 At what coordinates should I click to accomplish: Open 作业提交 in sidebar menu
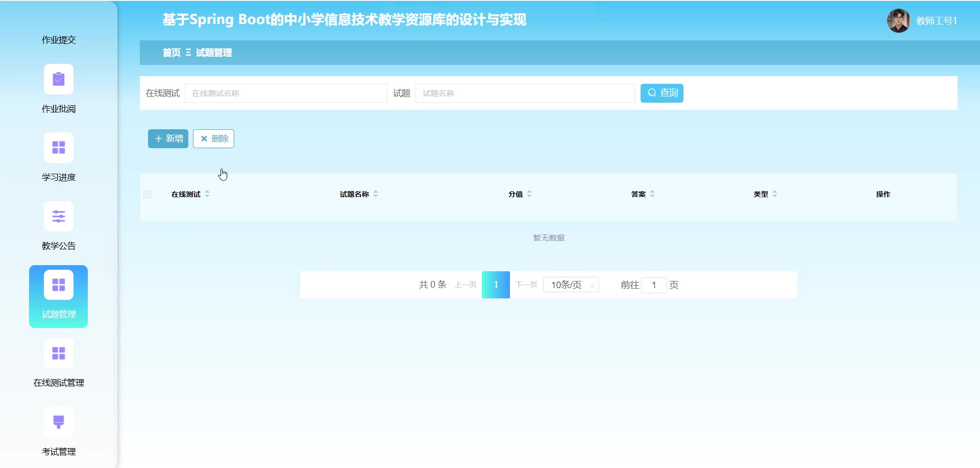click(x=59, y=40)
